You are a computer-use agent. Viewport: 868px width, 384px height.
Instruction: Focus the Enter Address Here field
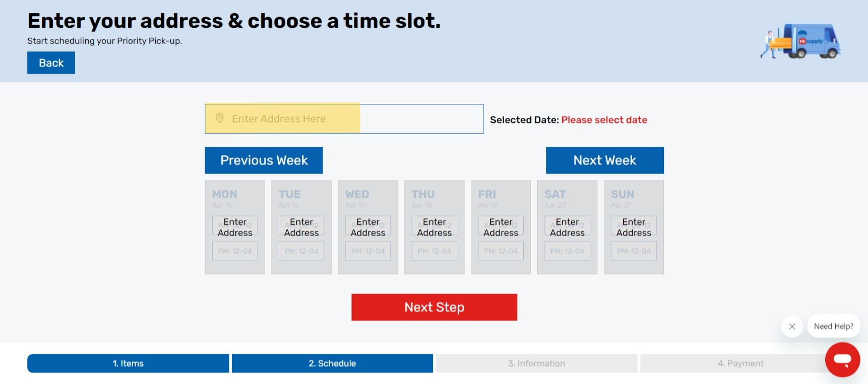(x=344, y=119)
